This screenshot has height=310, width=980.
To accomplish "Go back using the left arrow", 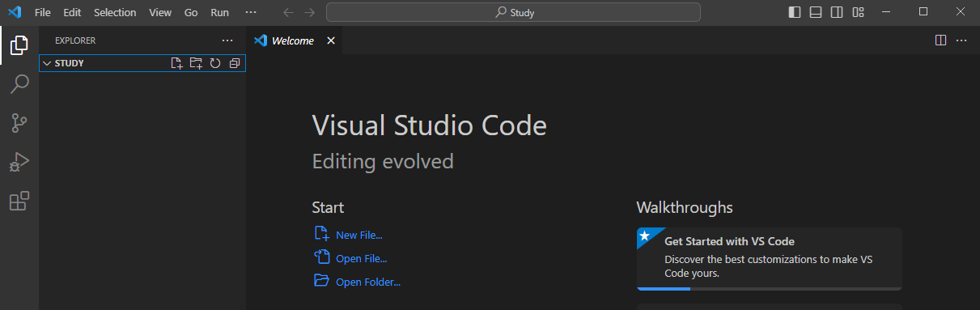I will click(x=289, y=12).
